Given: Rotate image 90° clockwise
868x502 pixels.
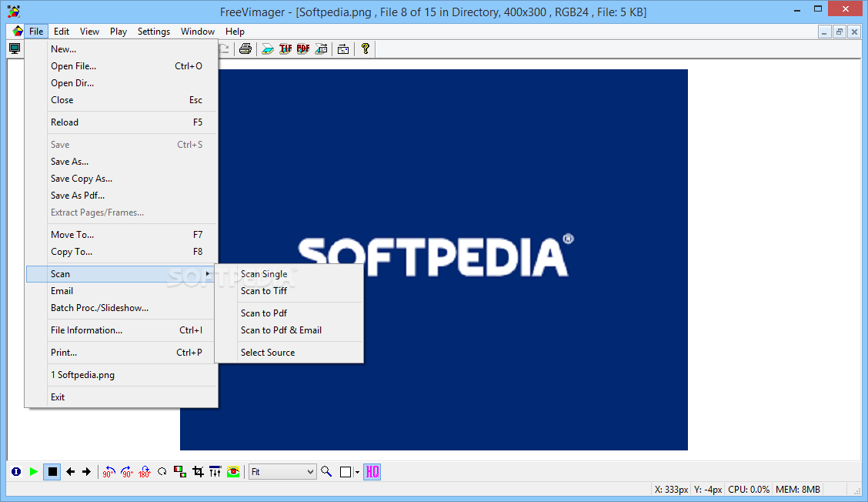Looking at the screenshot, I should 127,471.
